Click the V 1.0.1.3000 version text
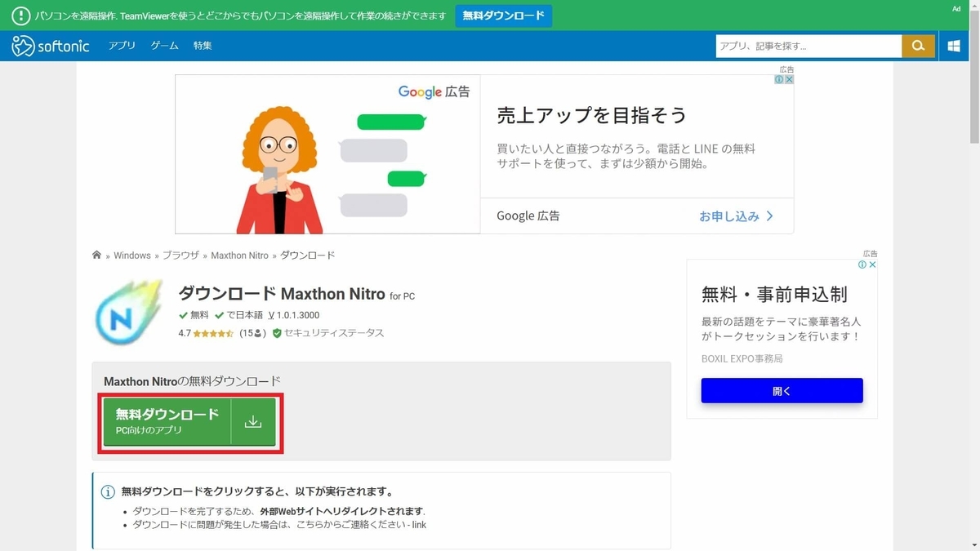 click(x=293, y=315)
